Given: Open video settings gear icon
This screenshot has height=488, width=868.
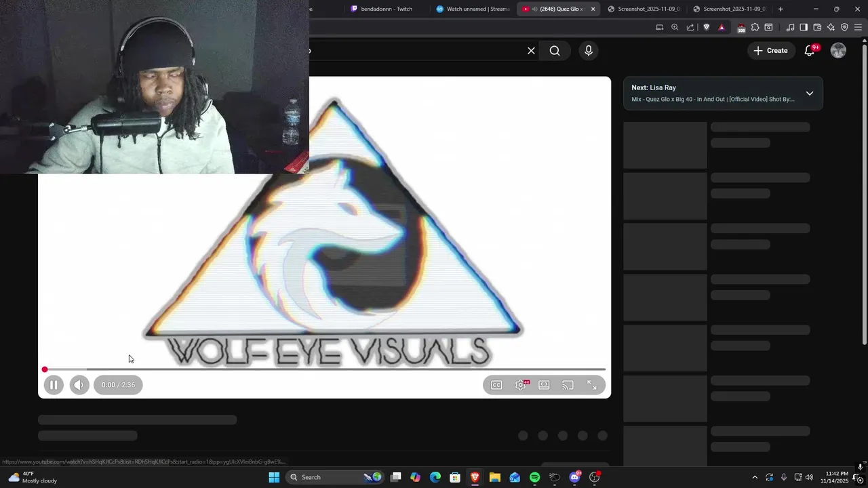Looking at the screenshot, I should point(521,385).
